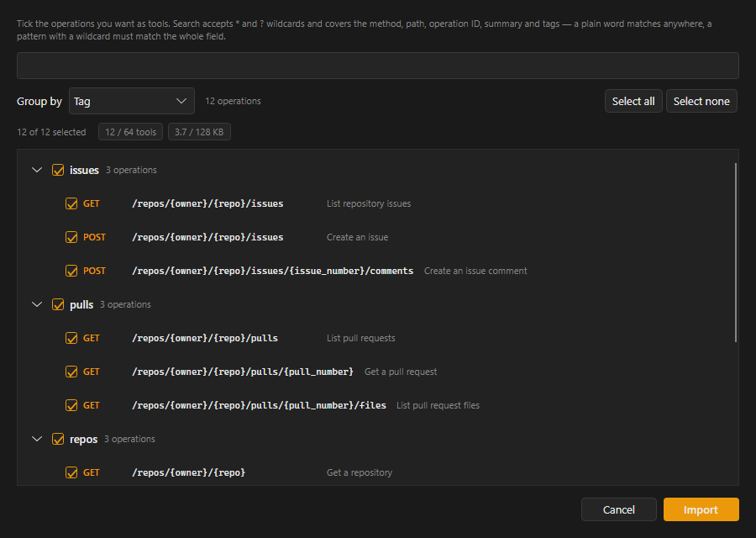
Task: Click path /repos/{owner}/{repo}/pulls/{pull_number}/files
Action: tap(259, 406)
